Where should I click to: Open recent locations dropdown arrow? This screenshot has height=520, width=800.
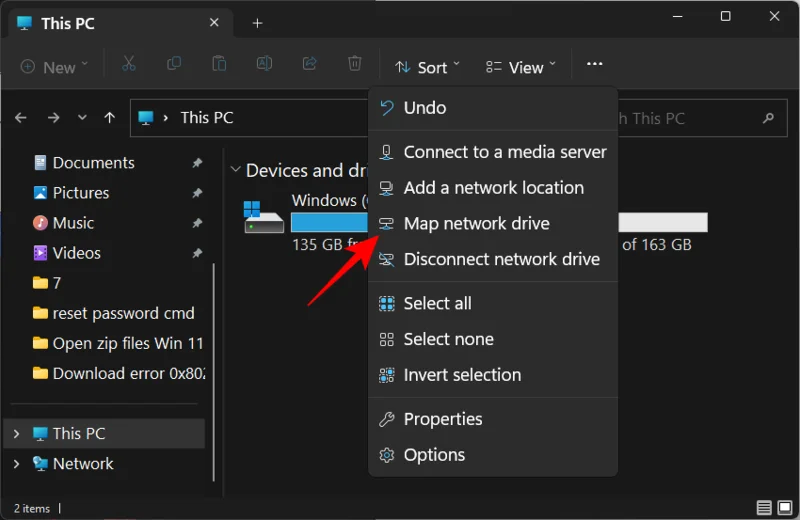coord(82,118)
